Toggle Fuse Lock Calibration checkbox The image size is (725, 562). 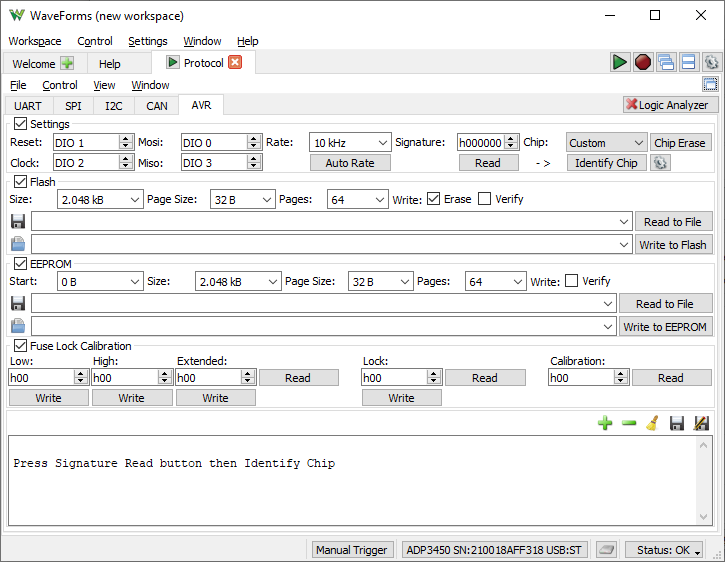coord(20,346)
